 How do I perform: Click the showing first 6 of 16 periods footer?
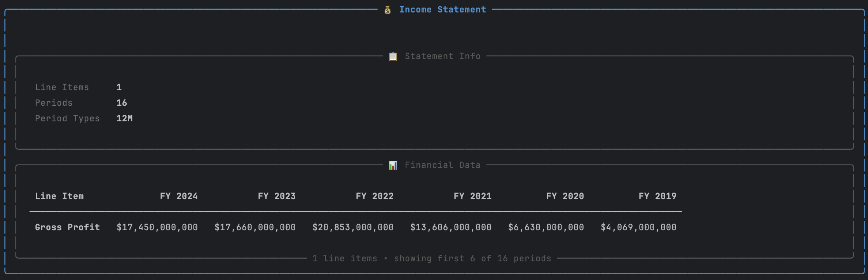pyautogui.click(x=472, y=259)
